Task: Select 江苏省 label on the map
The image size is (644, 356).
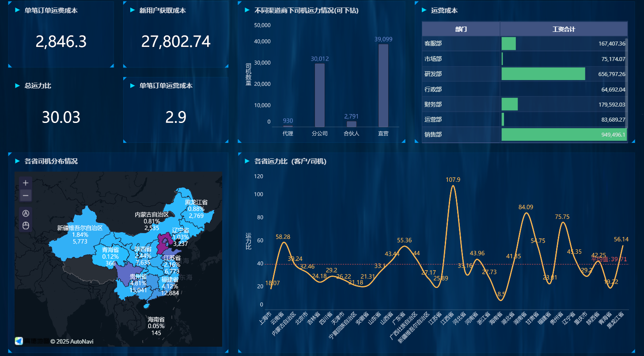Action: click(172, 258)
